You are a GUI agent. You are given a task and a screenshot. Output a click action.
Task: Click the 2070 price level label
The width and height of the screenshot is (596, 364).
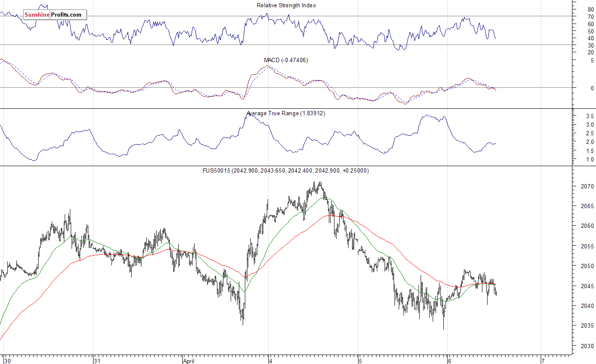pos(587,186)
